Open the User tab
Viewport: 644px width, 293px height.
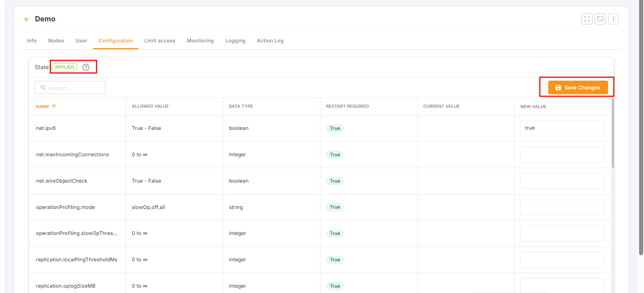tap(81, 40)
